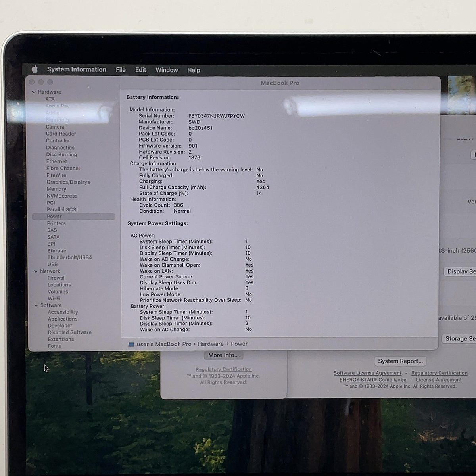The image size is (476, 476).
Task: Select Ethernet in the sidebar
Action: 57,161
